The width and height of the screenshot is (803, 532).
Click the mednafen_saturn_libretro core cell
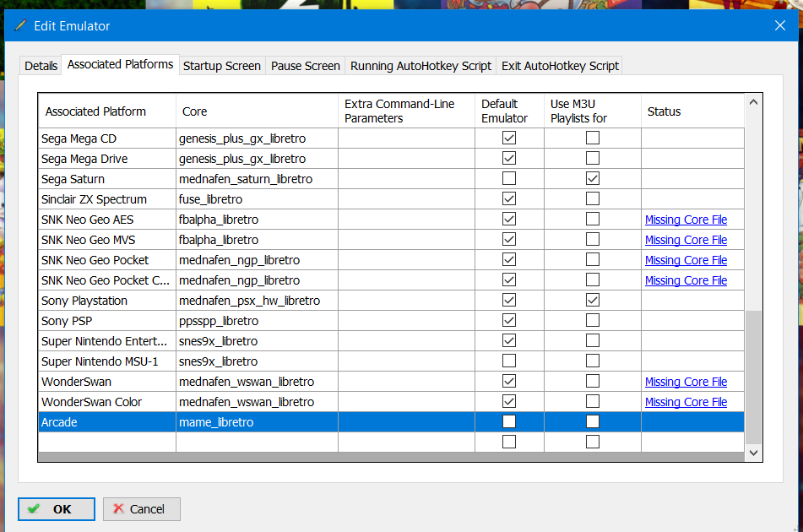257,179
